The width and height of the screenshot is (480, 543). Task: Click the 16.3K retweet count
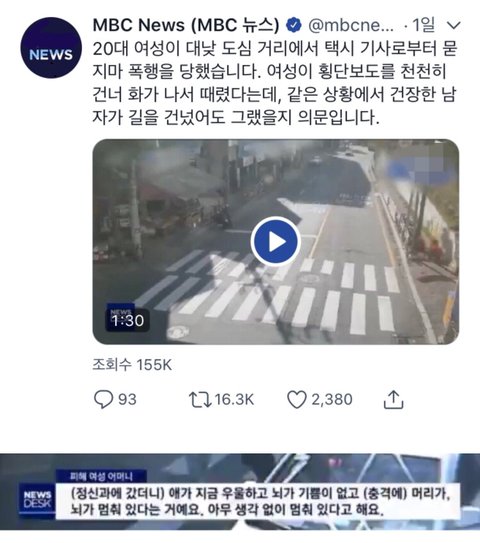234,399
